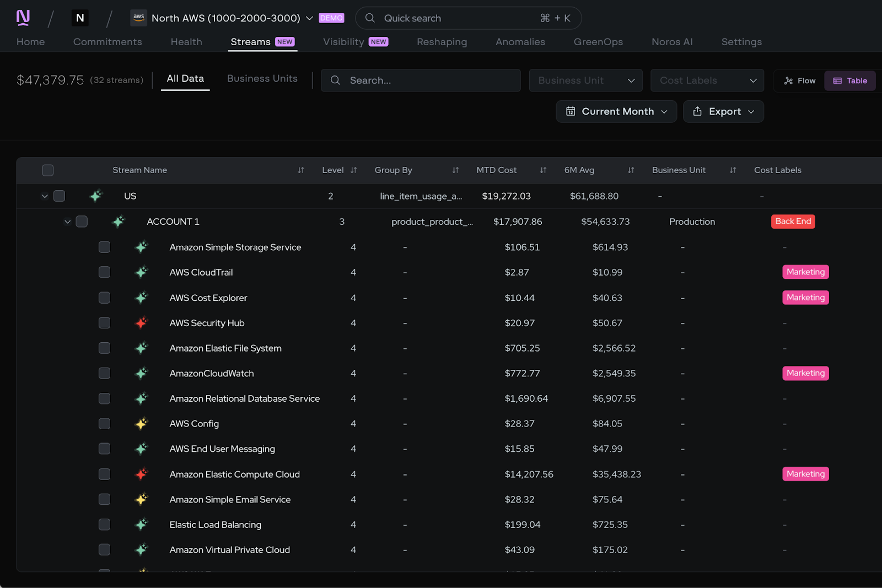Click the red sparkle icon beside AWS Security Hub

click(141, 322)
